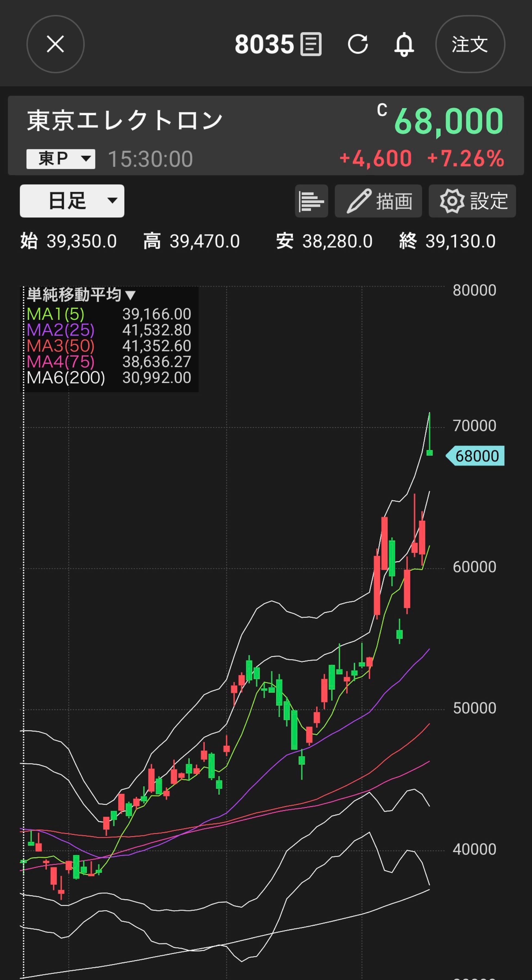This screenshot has height=980, width=532.
Task: Open the 描画 drawing tool
Action: click(378, 201)
